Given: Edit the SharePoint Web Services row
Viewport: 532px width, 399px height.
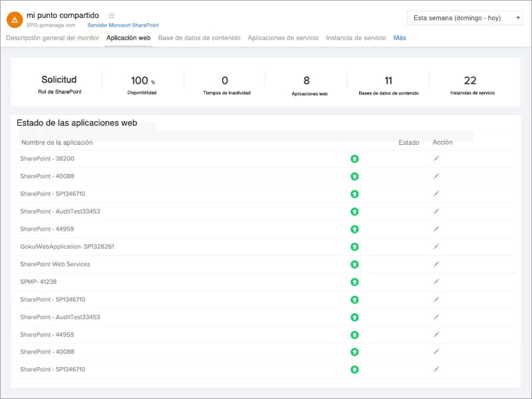Looking at the screenshot, I should tap(436, 264).
